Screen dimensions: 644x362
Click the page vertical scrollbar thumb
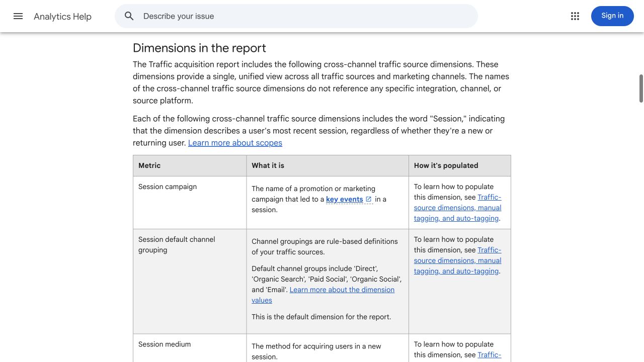pyautogui.click(x=641, y=88)
